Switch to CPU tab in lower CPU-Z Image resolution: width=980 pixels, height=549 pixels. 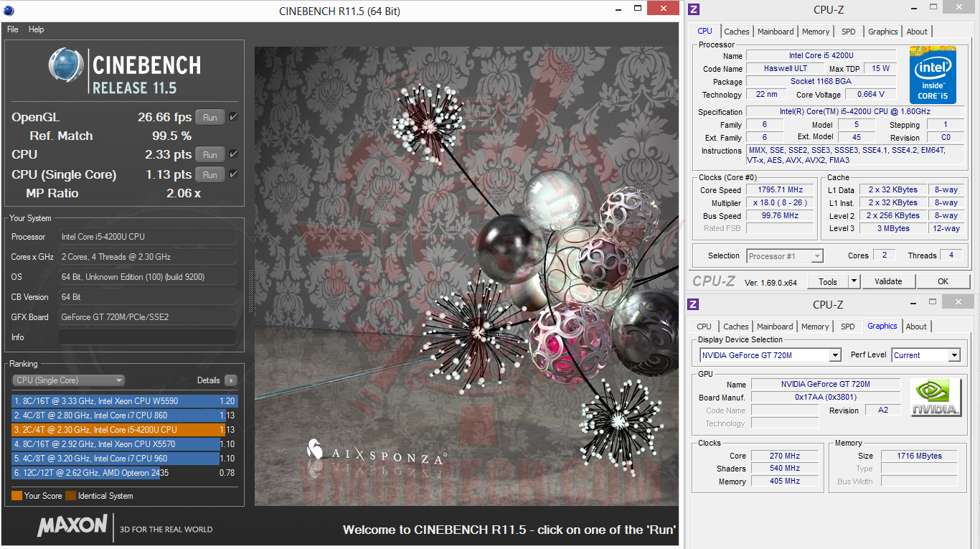click(705, 327)
